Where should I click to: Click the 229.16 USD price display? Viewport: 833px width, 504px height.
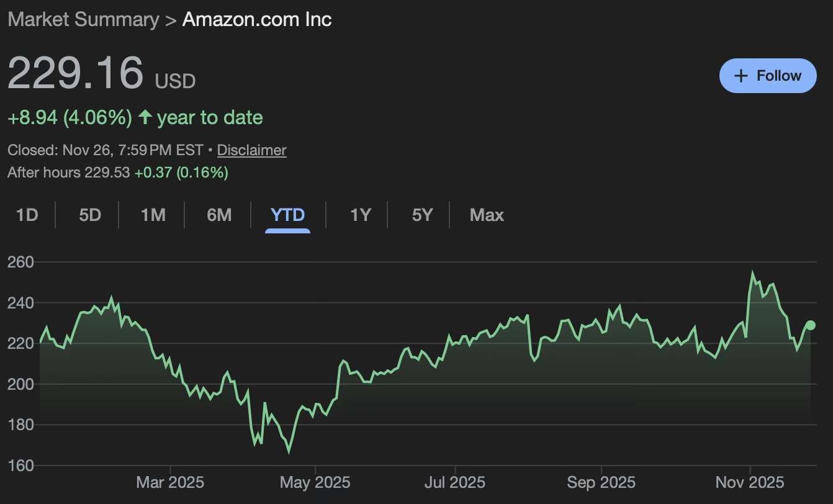pos(74,74)
